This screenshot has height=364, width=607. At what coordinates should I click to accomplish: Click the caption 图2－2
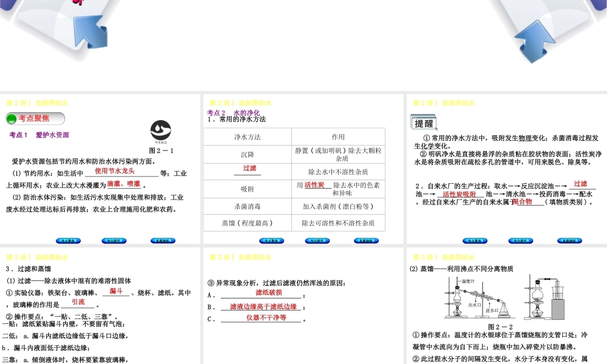pos(500,327)
